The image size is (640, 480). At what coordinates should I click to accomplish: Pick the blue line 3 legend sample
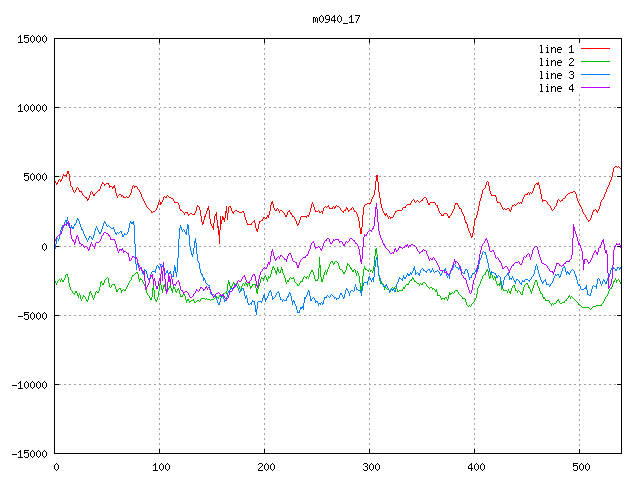(595, 75)
